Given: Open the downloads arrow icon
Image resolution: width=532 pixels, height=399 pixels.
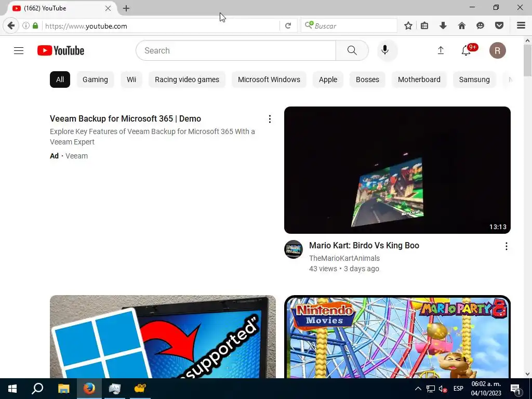Looking at the screenshot, I should pos(443,25).
